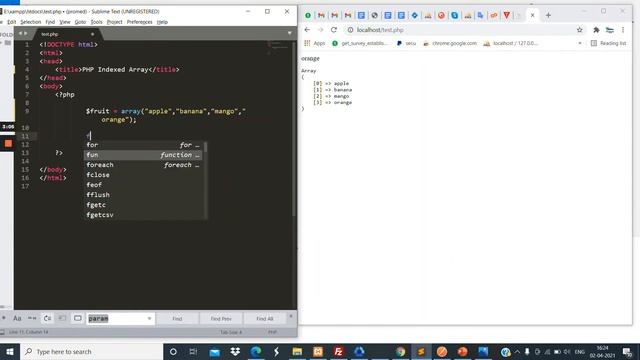Open the Help menu in Sublime Text

162,22
